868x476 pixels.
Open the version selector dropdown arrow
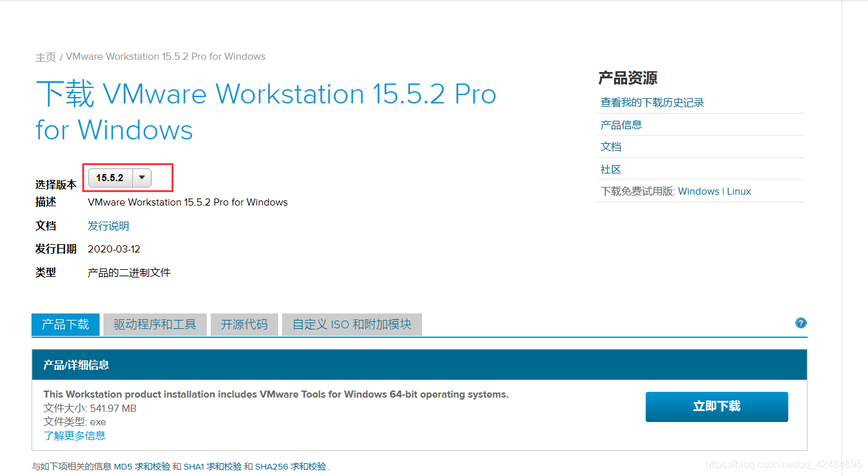click(x=143, y=178)
